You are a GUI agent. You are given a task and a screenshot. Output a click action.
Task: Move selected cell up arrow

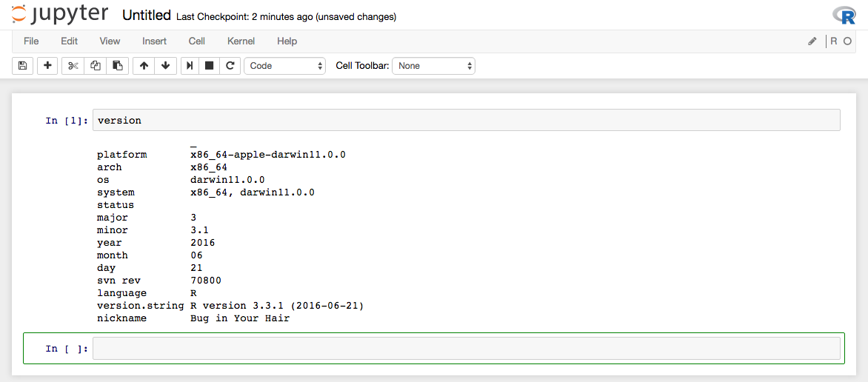144,66
